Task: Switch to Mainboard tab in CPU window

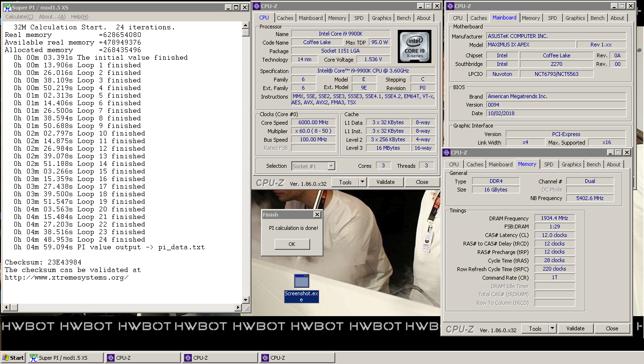Action: tap(311, 18)
